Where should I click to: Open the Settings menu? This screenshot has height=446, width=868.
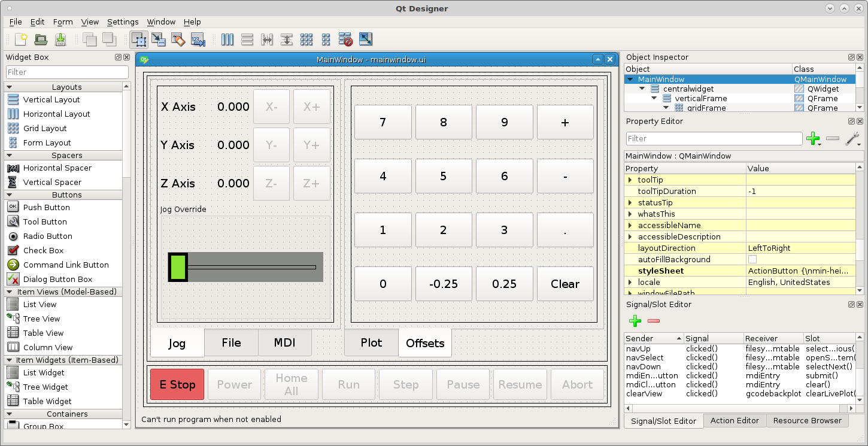pyautogui.click(x=123, y=22)
